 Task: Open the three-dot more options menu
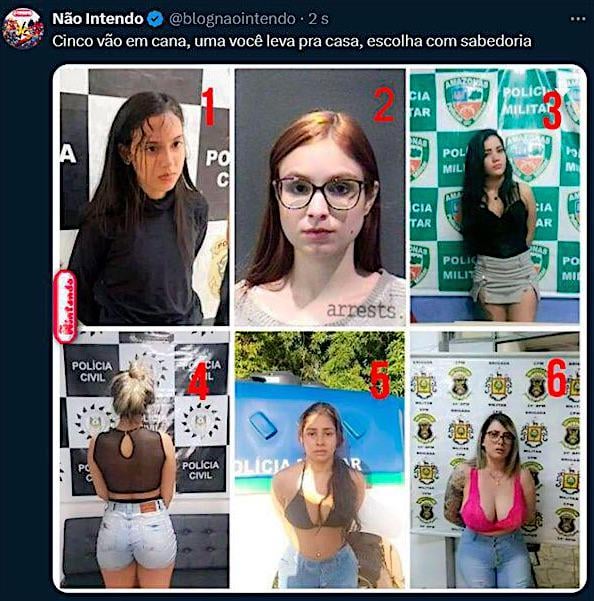point(578,19)
